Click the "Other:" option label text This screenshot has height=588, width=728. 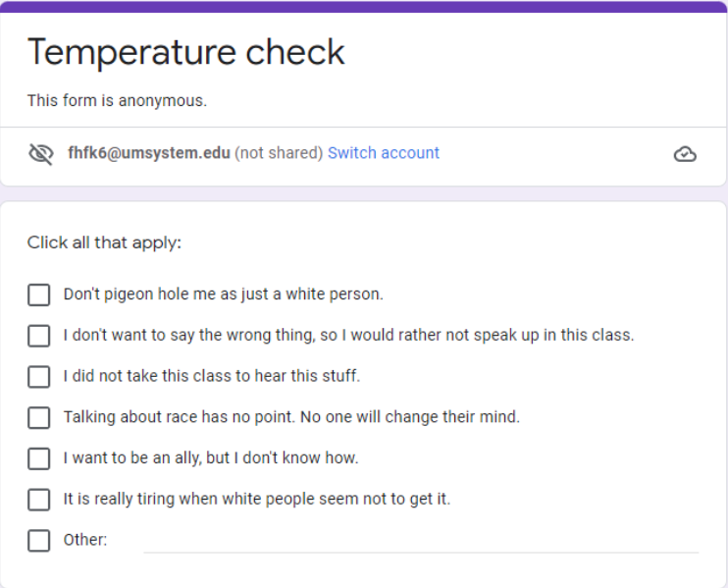point(85,540)
